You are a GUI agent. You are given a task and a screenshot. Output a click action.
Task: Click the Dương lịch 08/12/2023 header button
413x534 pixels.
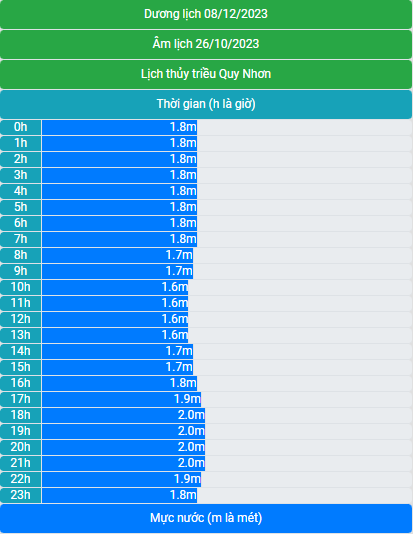(x=206, y=14)
